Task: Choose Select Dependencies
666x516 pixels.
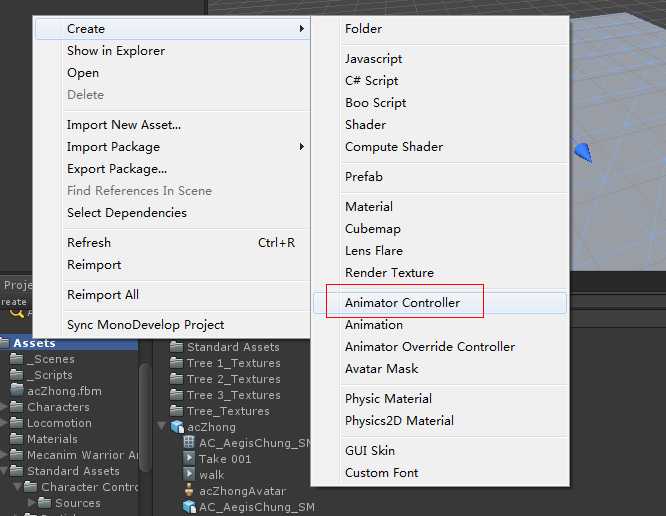Action: click(x=127, y=213)
